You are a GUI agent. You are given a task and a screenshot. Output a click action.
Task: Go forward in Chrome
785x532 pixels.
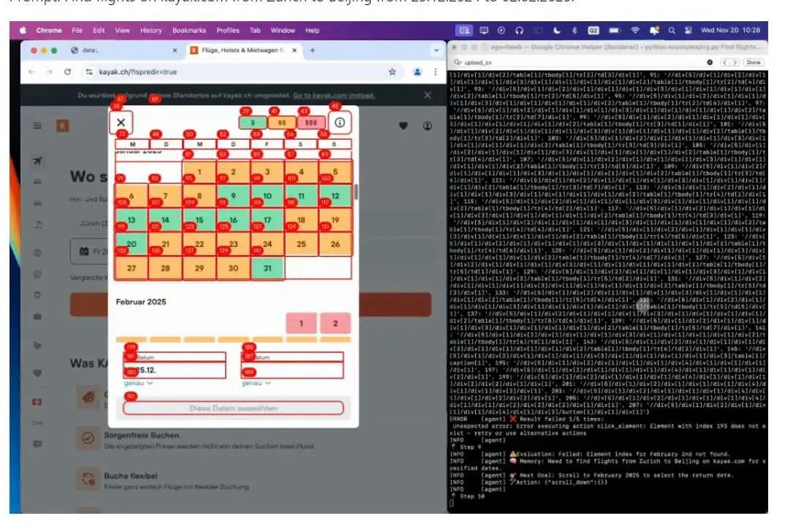pos(49,72)
